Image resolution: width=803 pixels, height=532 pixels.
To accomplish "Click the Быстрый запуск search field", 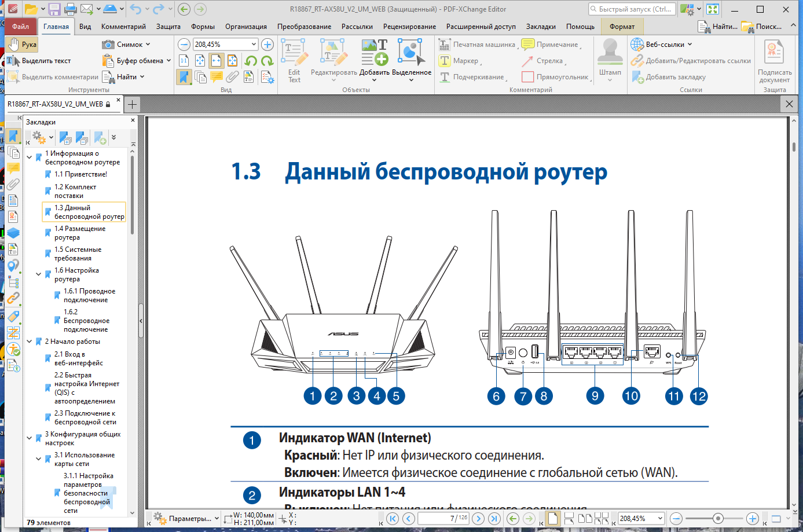I will tap(632, 9).
